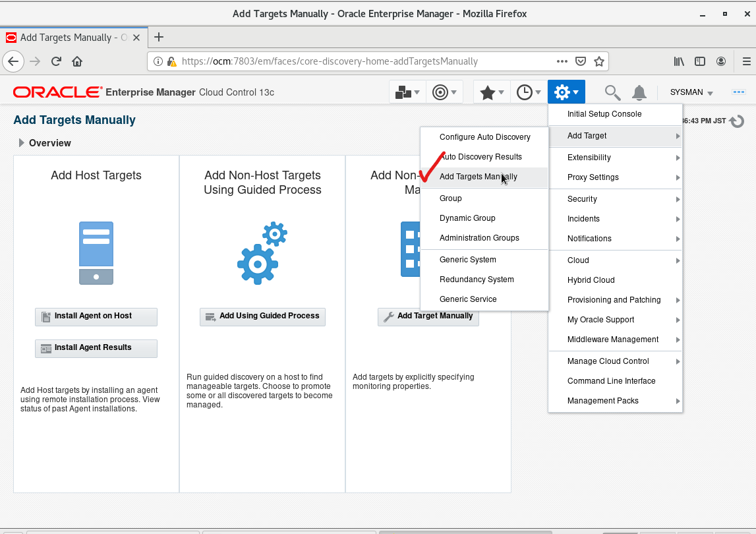Choose Generic System
Image resolution: width=756 pixels, height=534 pixels.
(484, 260)
